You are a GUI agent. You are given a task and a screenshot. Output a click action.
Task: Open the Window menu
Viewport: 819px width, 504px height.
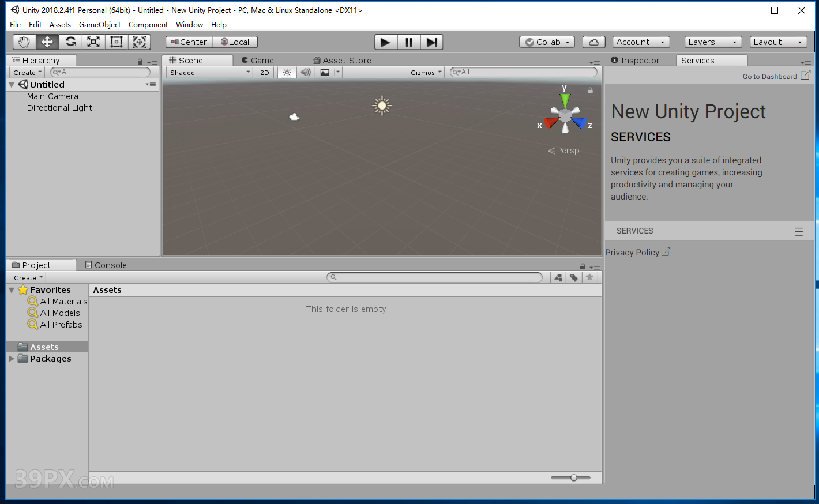189,25
